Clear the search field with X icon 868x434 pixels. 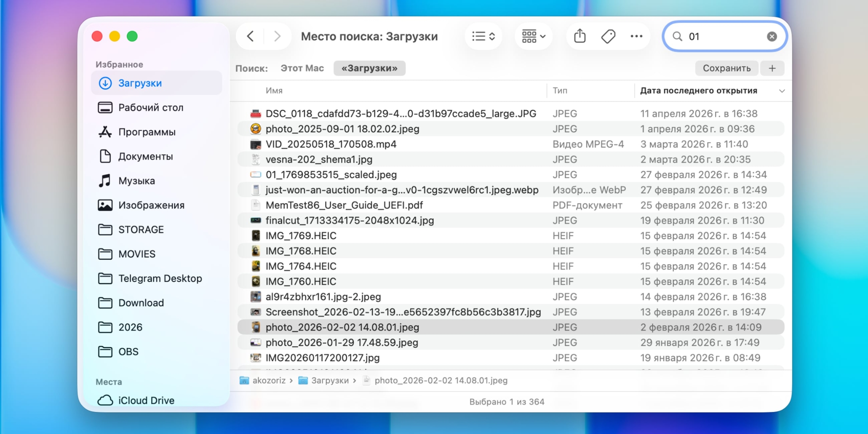tap(772, 36)
